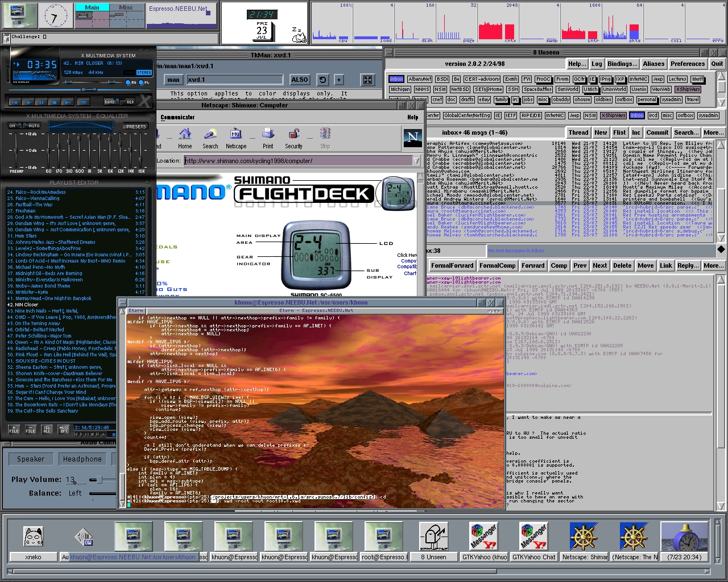Skip to next track in XMMS

pos(68,102)
